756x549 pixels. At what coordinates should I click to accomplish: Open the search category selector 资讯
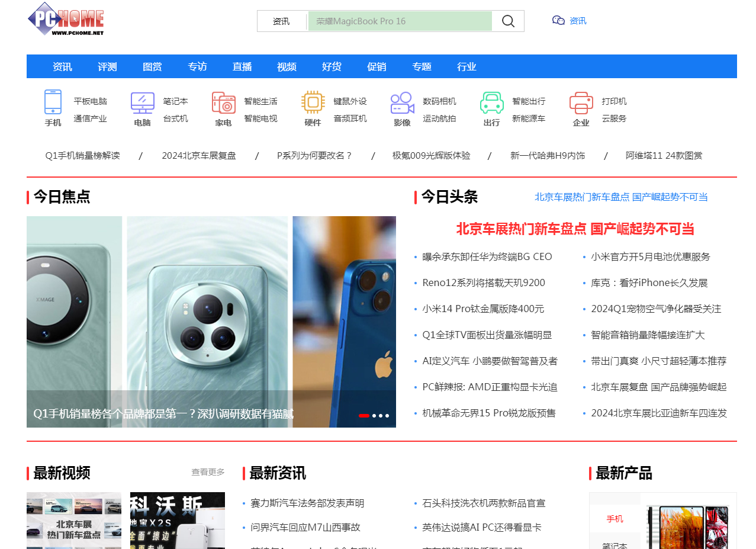click(x=281, y=21)
